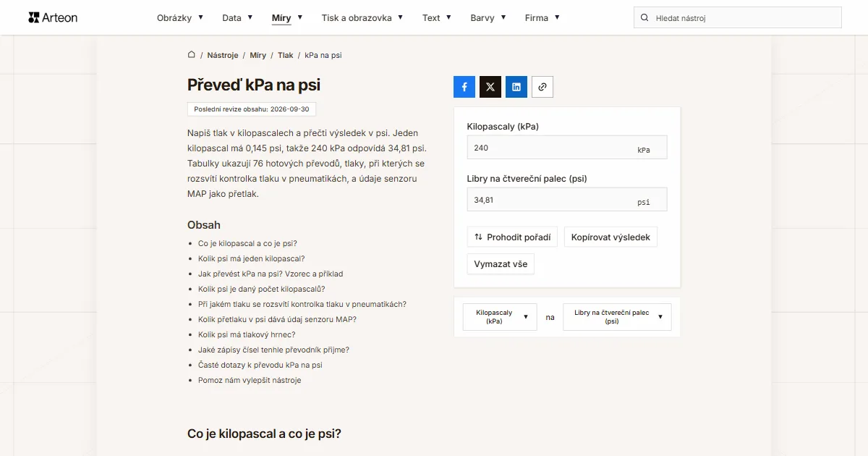Jump to Časté dotazy k převodu section
The image size is (868, 456).
[x=260, y=366]
